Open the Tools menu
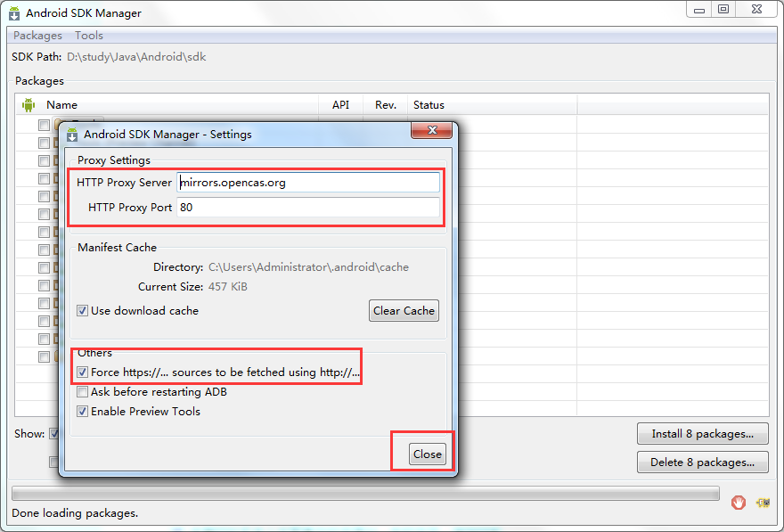 point(89,36)
